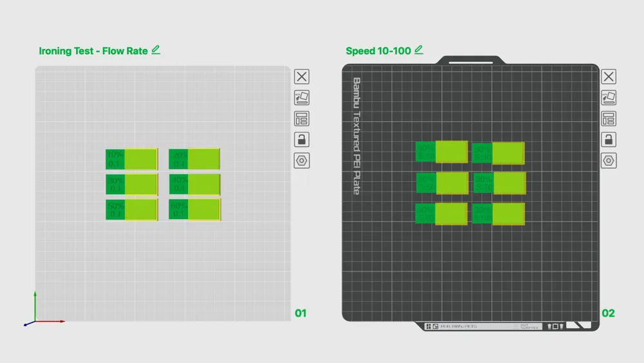The height and width of the screenshot is (363, 644).
Task: Open plate settings for plate 02
Action: pos(609,161)
